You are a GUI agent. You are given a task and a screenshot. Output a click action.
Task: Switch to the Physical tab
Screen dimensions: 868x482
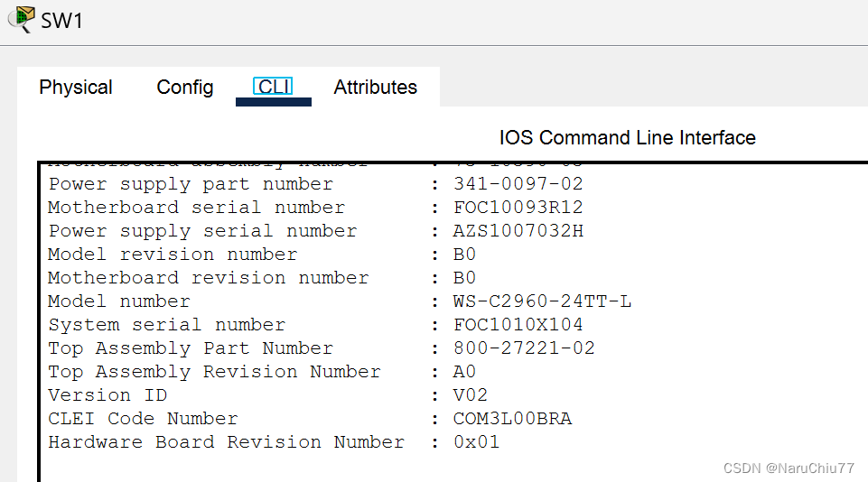click(76, 87)
